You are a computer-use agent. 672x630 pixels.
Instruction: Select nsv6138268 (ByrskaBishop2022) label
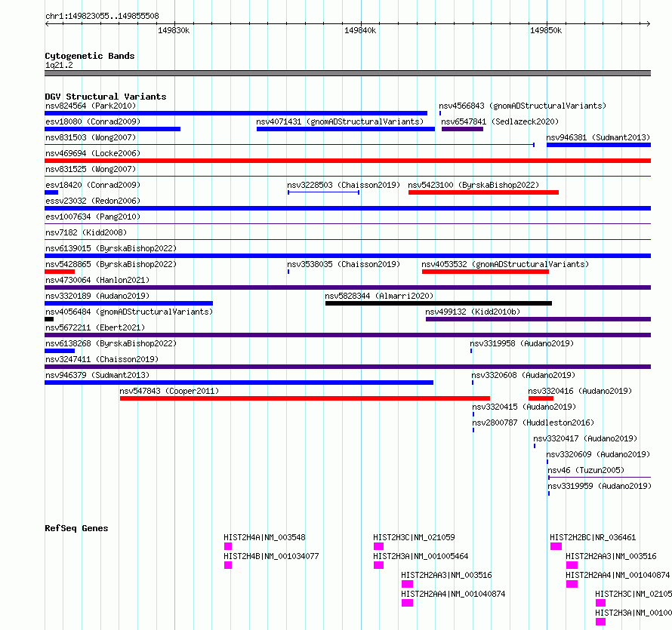click(x=111, y=343)
